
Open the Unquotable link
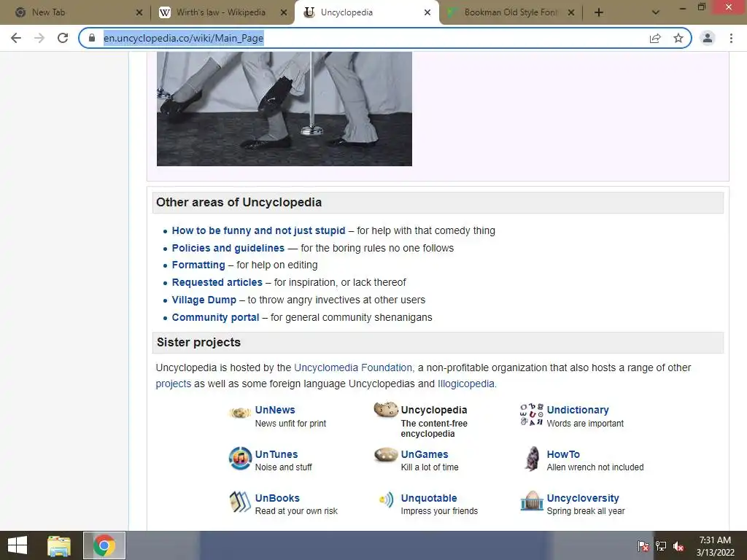click(x=429, y=498)
